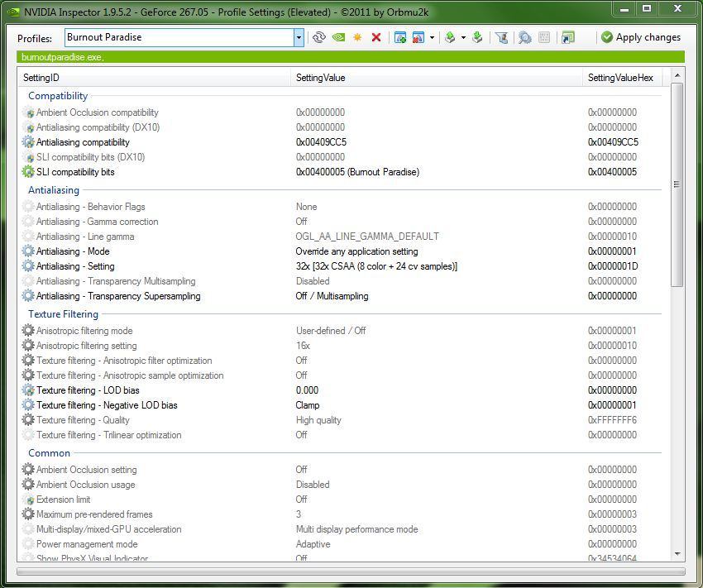Click the Override any application setting value
This screenshot has width=703, height=588.
click(x=357, y=251)
